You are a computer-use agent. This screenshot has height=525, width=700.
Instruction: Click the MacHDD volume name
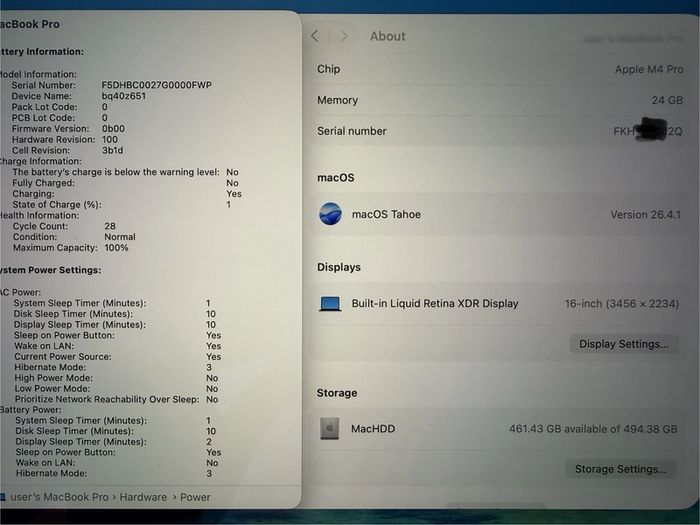(x=373, y=429)
